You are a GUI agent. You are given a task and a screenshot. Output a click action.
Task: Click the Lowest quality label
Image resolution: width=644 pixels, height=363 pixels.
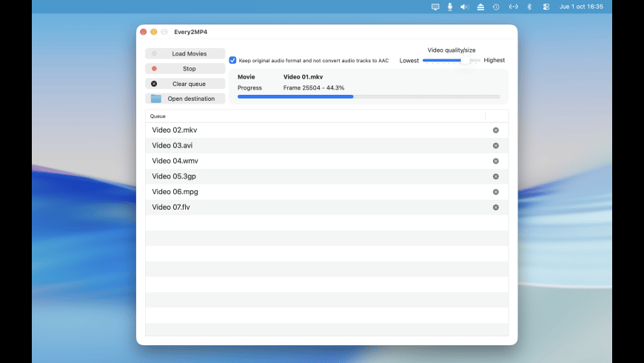tap(409, 61)
